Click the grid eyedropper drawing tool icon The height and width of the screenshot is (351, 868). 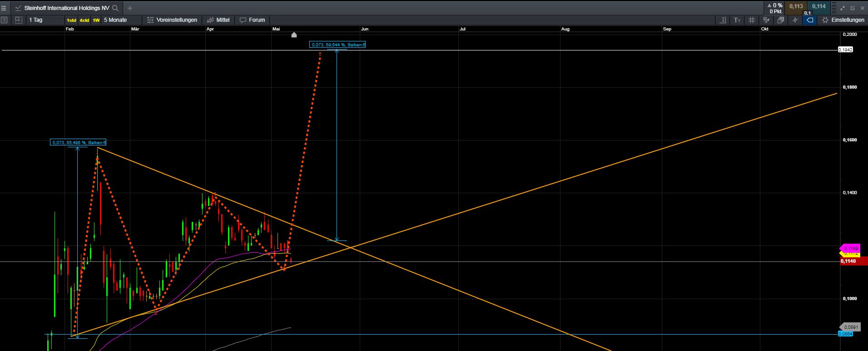766,20
